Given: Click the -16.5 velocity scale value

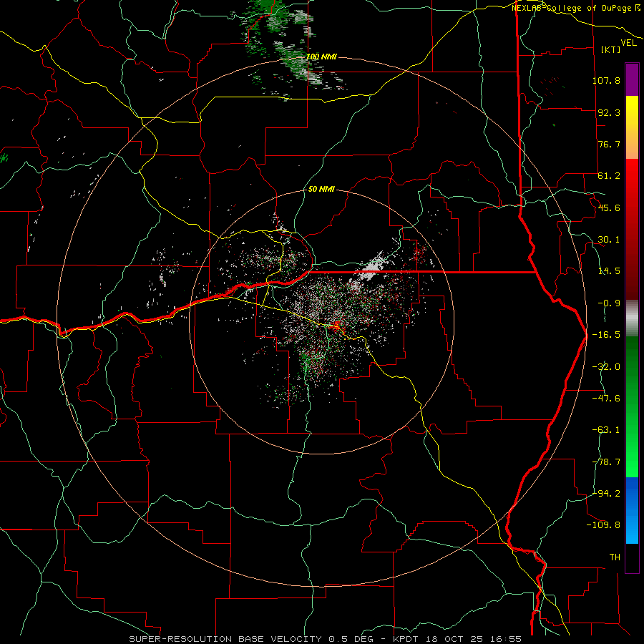Looking at the screenshot, I should click(606, 335).
